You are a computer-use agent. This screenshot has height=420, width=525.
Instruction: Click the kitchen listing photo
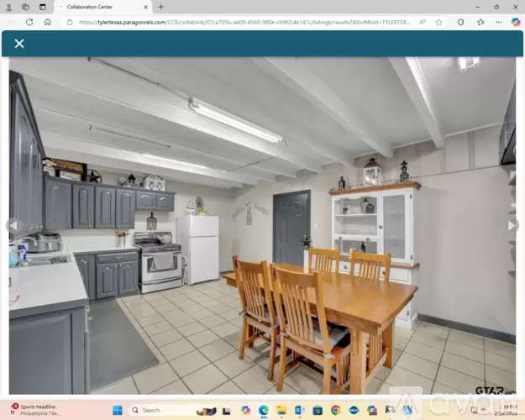pyautogui.click(x=262, y=225)
